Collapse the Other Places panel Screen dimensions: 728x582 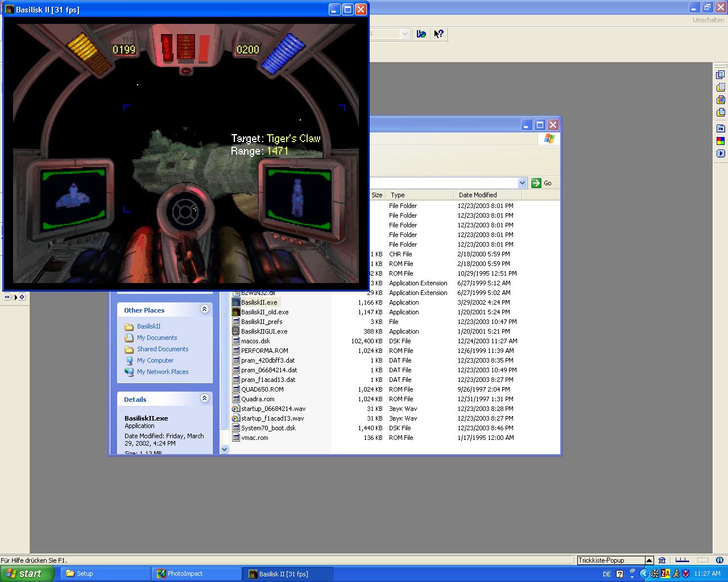204,309
